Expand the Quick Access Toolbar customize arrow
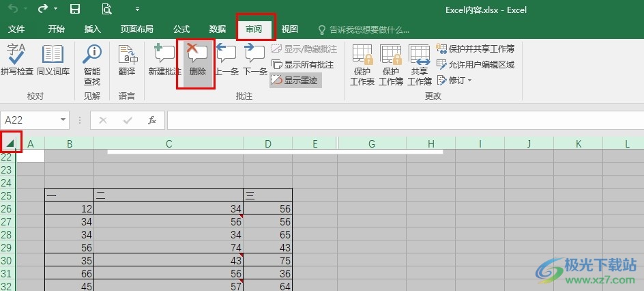Viewport: 644px width, 291px height. pos(138,10)
